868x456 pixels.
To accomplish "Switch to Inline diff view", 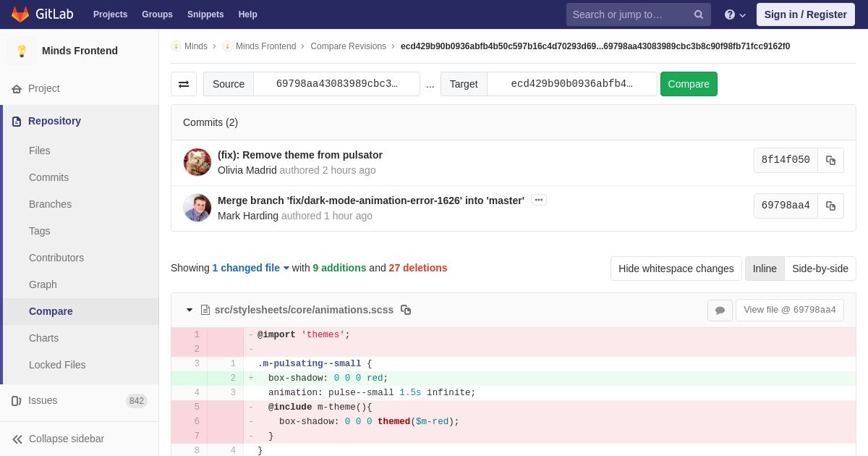I will [765, 269].
